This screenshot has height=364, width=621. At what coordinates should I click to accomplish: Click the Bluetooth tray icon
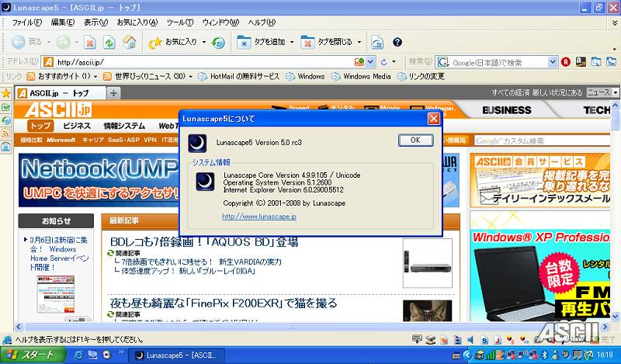click(x=544, y=355)
